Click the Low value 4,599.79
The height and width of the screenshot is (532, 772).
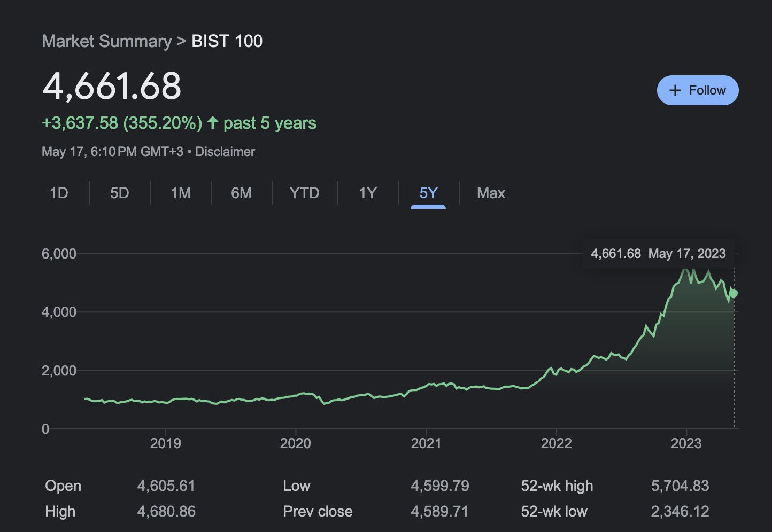click(x=440, y=486)
